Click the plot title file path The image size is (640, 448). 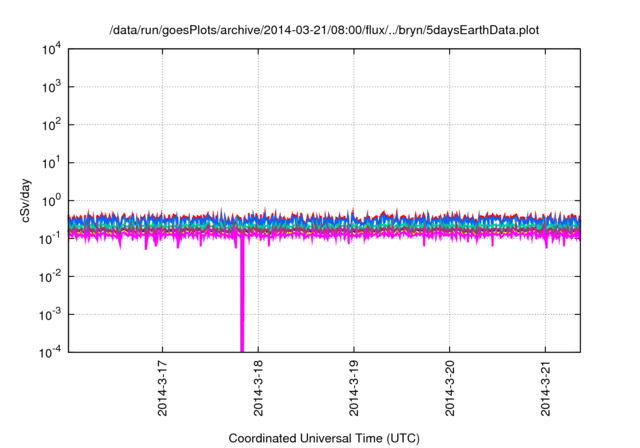pos(324,31)
